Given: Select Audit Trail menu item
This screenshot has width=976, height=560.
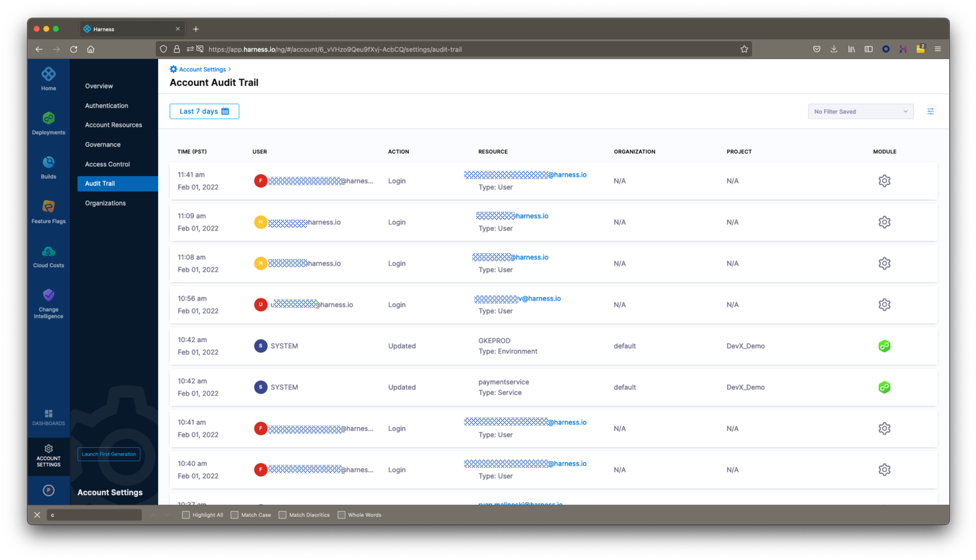Looking at the screenshot, I should [118, 184].
